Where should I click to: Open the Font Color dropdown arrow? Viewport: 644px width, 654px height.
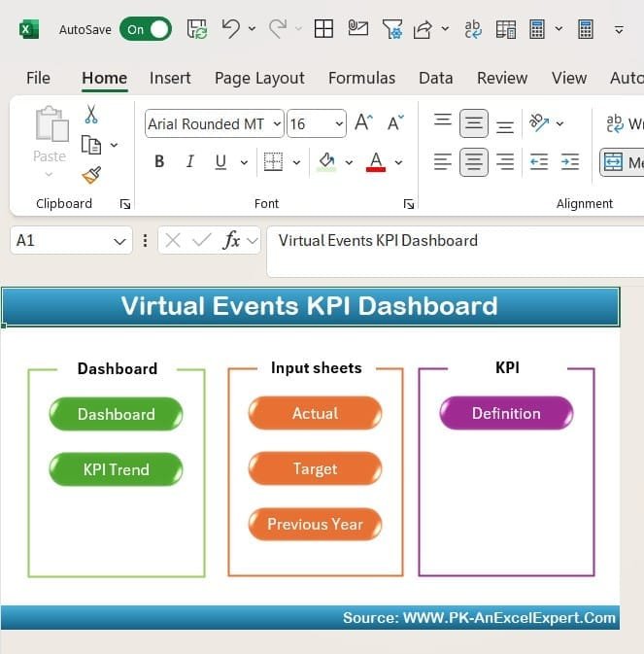click(399, 162)
